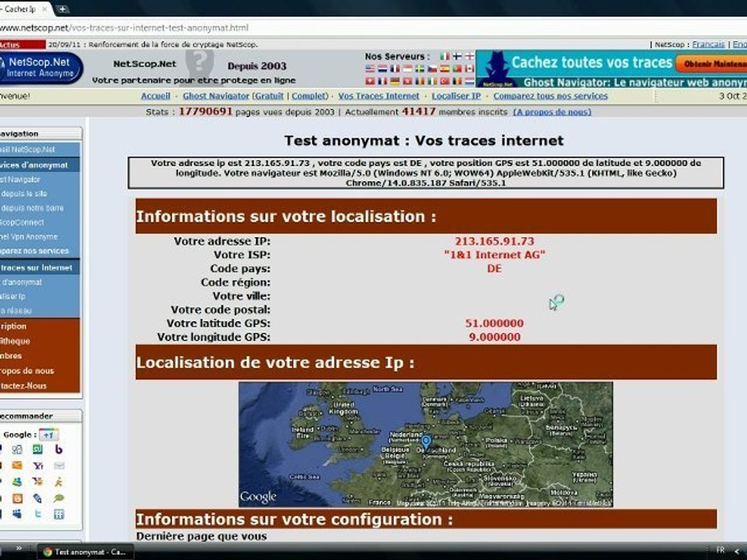The height and width of the screenshot is (560, 747).
Task: Click the red country code DE value
Action: (x=495, y=268)
